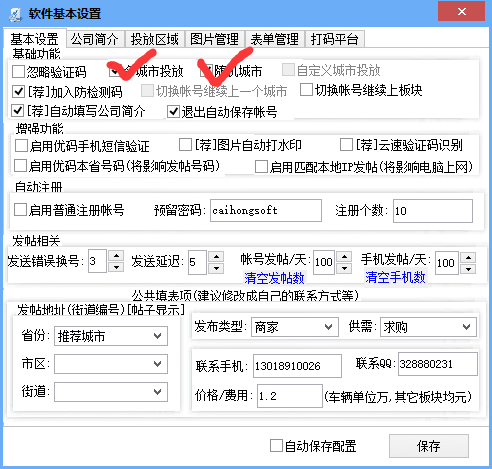Image resolution: width=492 pixels, height=469 pixels.
Task: Increase 帐号发帖/天 count with up arrow
Action: [344, 257]
